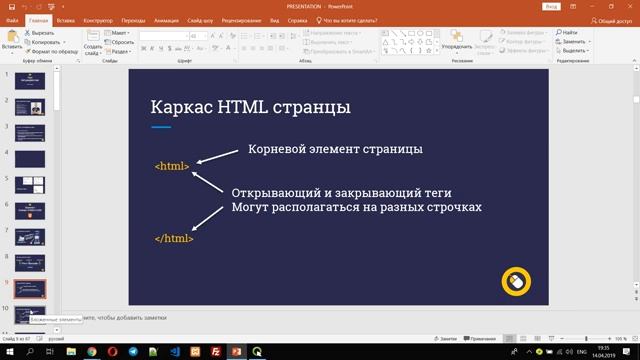This screenshot has width=640, height=360.
Task: Select the oval shape in shapes gallery
Action: point(420,33)
